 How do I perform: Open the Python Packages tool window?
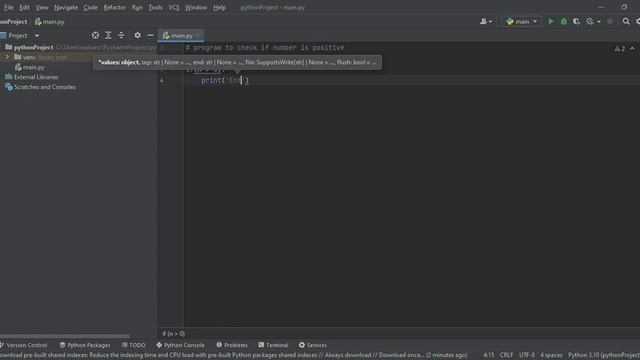click(85, 345)
